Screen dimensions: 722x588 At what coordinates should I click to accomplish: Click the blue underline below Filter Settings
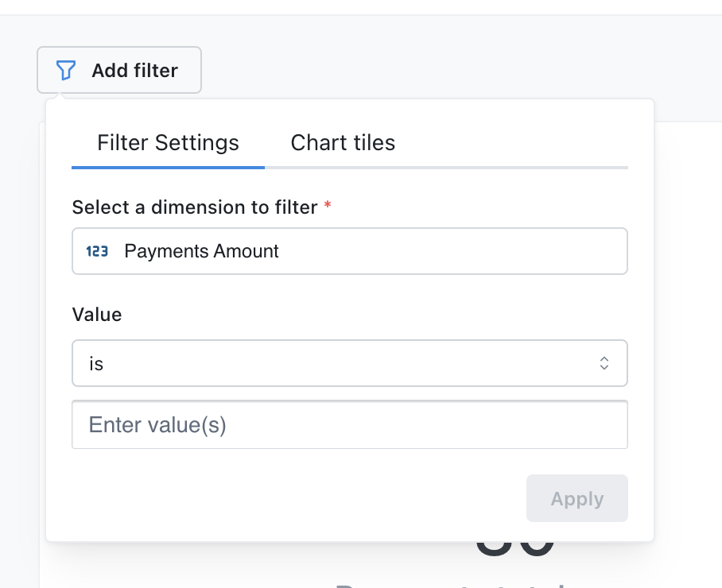[168, 168]
